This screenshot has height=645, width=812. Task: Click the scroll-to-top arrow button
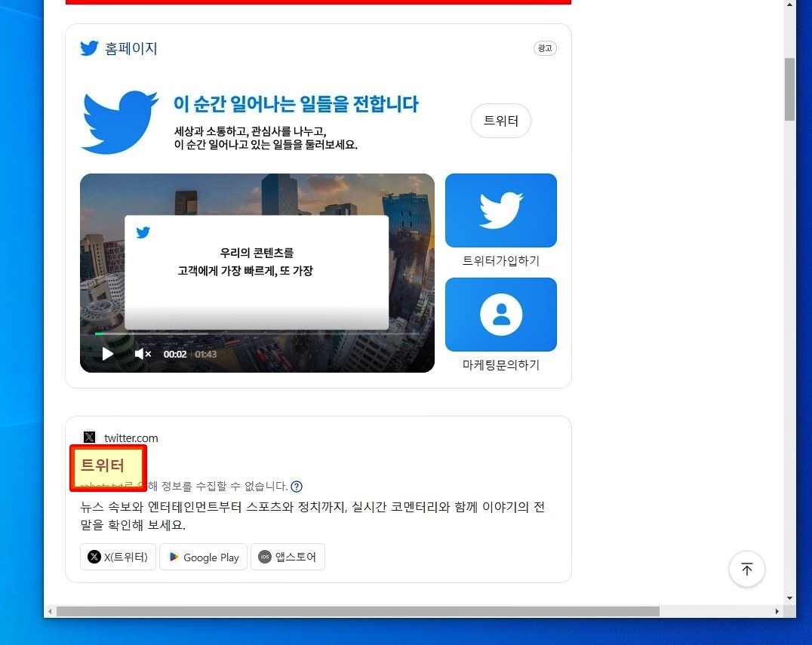747,570
